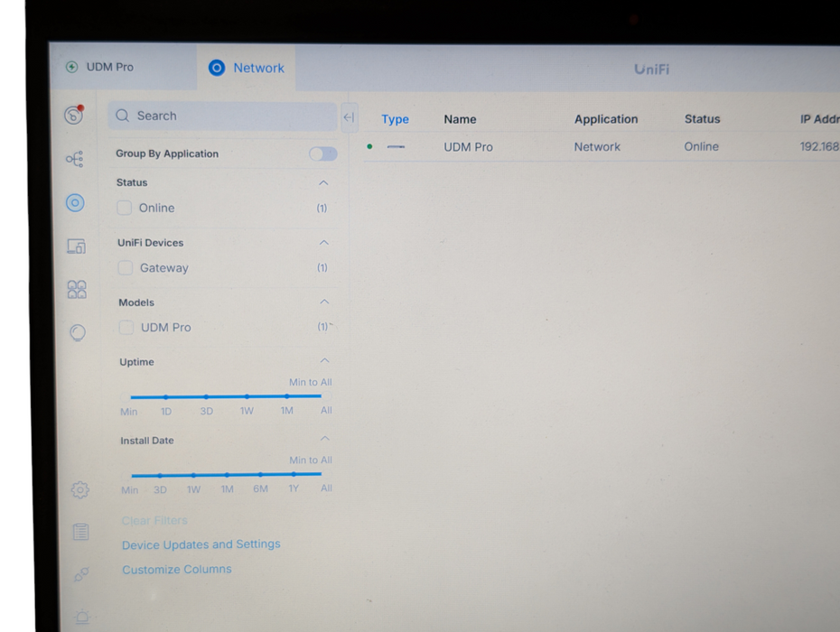Open the UniFi Devices circle icon in sidebar
Viewport: 840px width, 632px height.
click(75, 202)
